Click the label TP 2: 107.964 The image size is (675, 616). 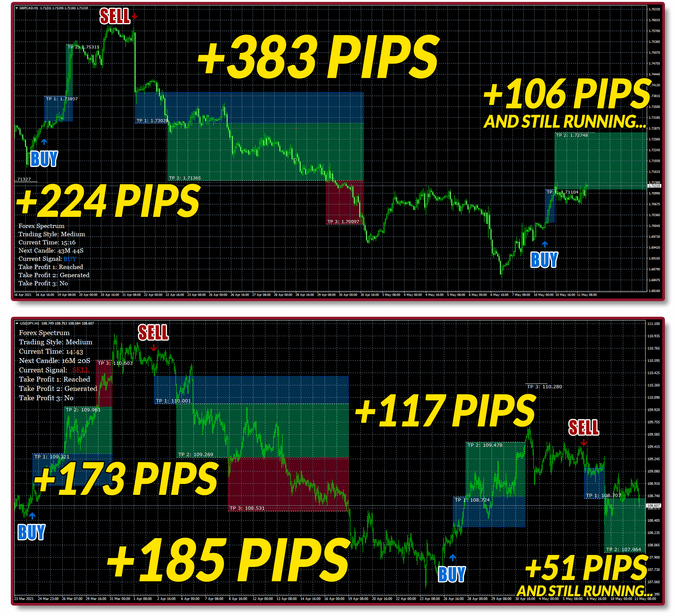coord(624,549)
